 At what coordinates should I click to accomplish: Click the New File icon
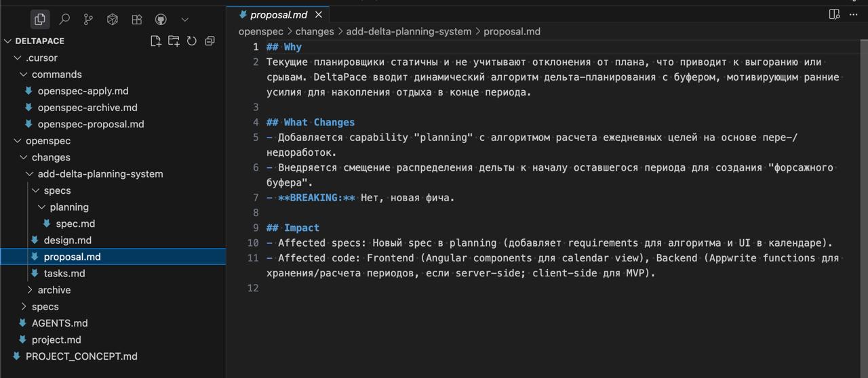click(156, 41)
